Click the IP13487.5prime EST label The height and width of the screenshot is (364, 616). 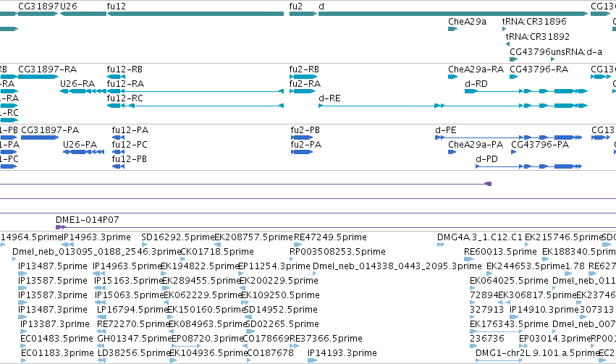pyautogui.click(x=53, y=266)
